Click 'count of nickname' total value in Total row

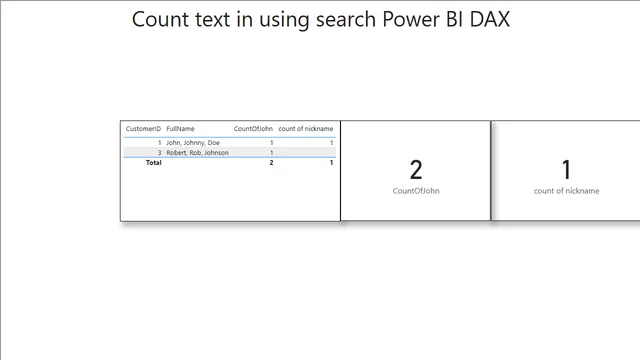[331, 162]
